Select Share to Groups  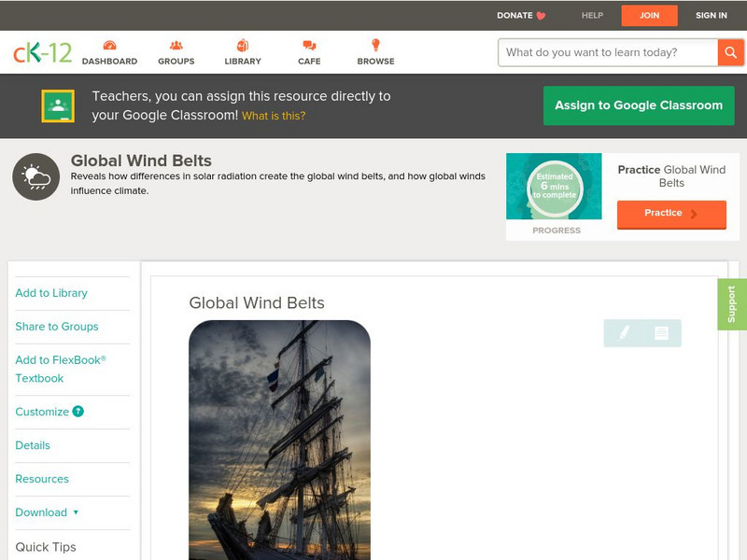57,326
